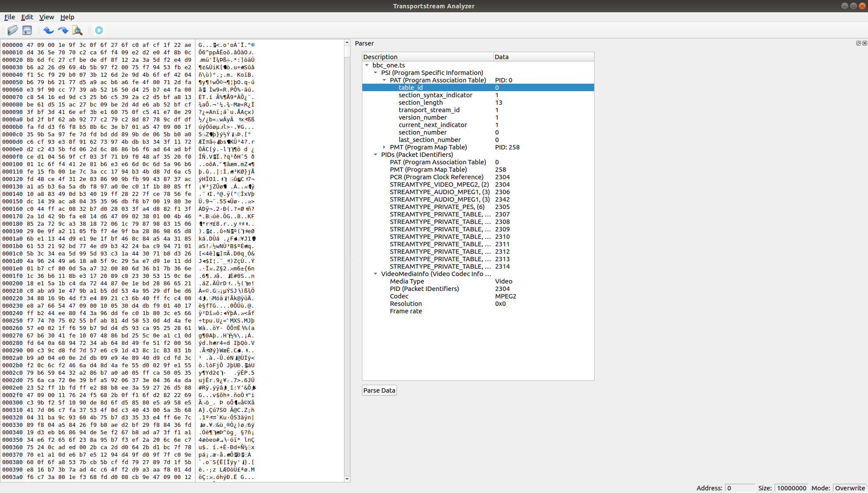
Task: Click hex view scrollbar up arrow
Action: click(x=347, y=43)
